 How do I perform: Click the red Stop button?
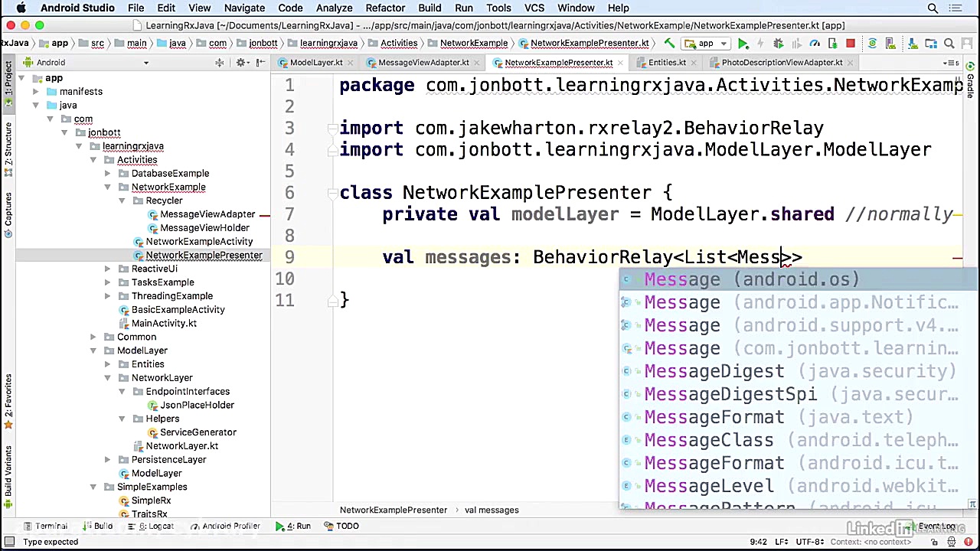coord(851,44)
